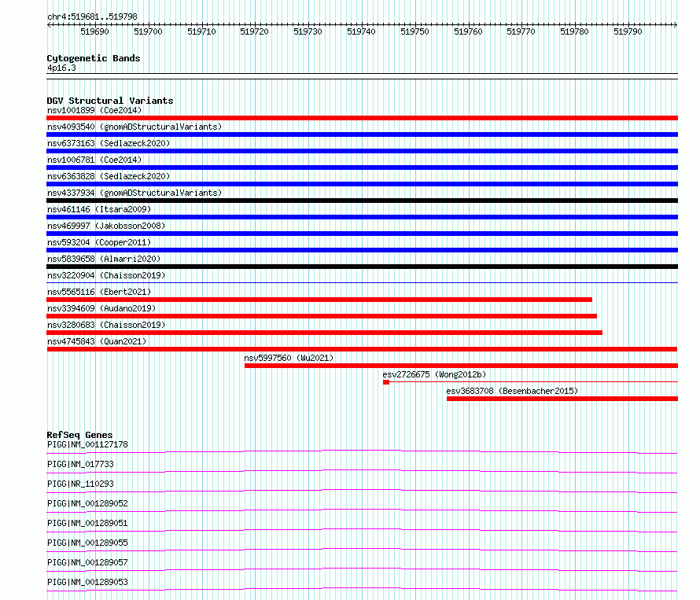Open nsv4093540 (gnomADStructuralVariants) label

[x=134, y=127]
